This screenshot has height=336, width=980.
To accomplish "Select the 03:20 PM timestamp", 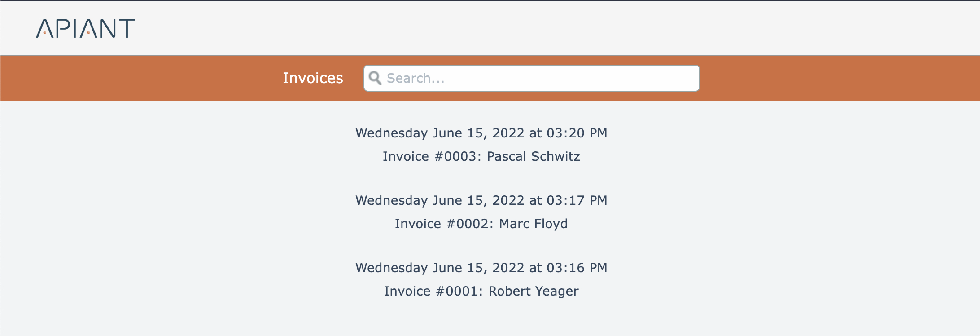I will 577,133.
